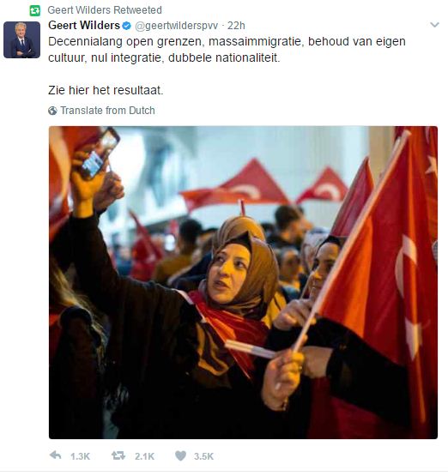Open the @geertwilderspvv handle
The image size is (448, 476).
pyautogui.click(x=176, y=26)
